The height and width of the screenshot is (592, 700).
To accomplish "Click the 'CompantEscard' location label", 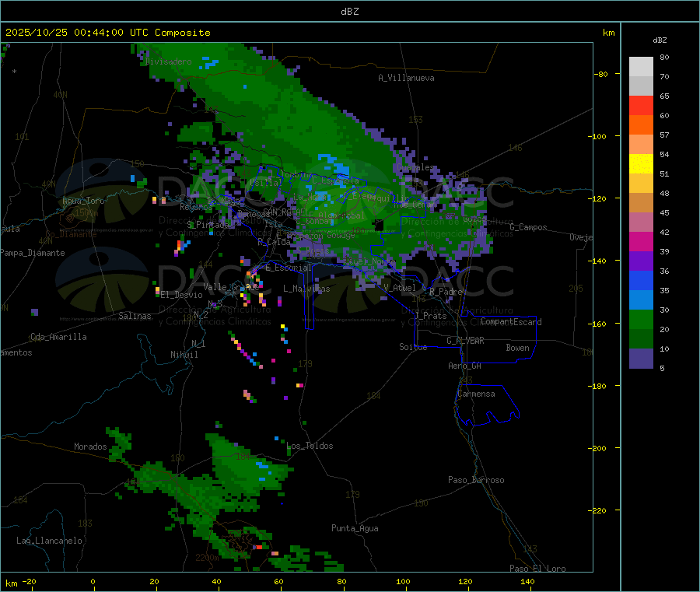I will click(x=511, y=322).
